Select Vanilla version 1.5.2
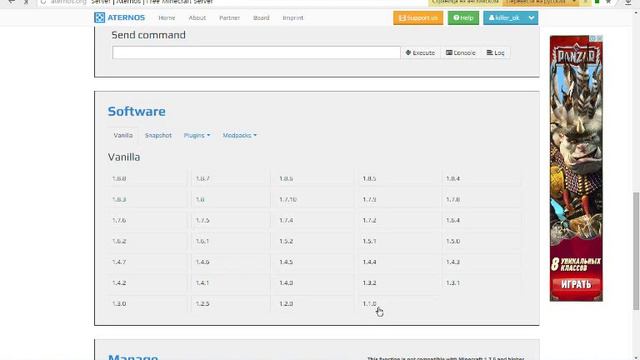The width and height of the screenshot is (640, 360). (x=314, y=241)
